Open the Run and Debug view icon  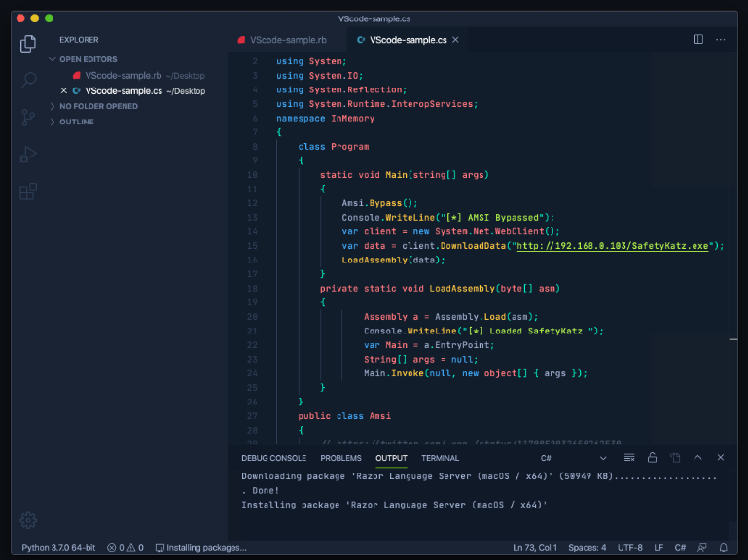[x=28, y=155]
